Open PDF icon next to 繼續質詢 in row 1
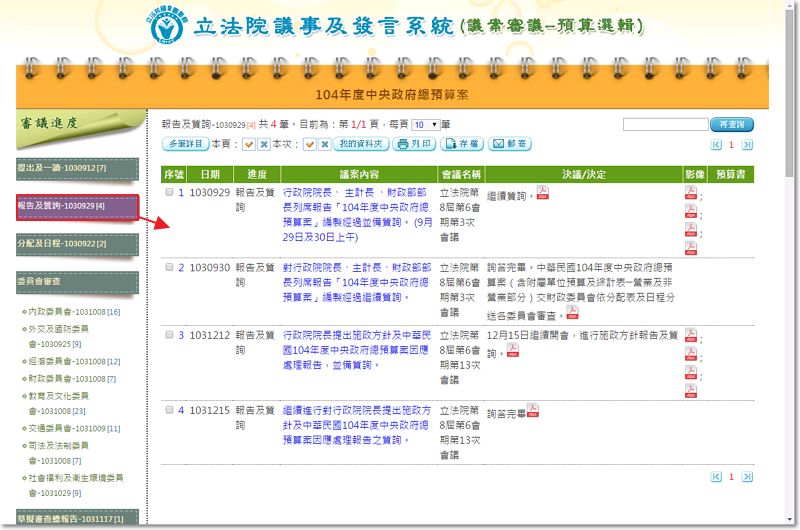This screenshot has width=800, height=530. point(543,193)
